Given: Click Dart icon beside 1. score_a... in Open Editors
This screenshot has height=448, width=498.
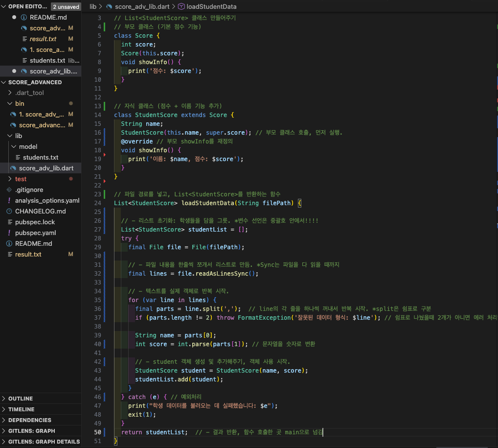Looking at the screenshot, I should click(x=24, y=49).
